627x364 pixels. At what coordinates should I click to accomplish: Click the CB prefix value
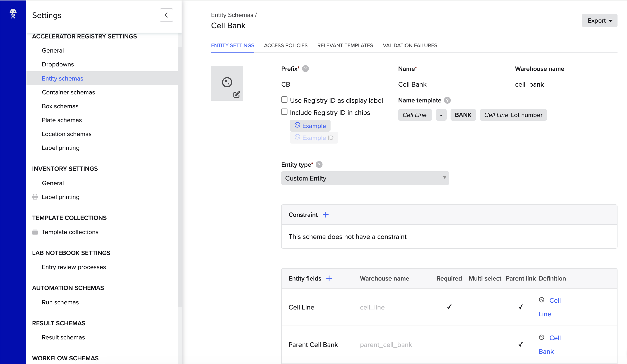285,84
